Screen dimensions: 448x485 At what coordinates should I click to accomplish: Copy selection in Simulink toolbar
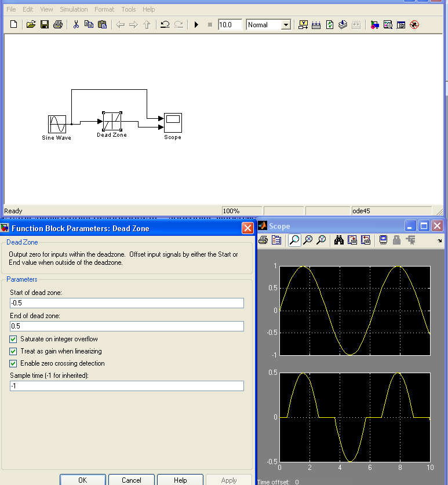tap(89, 24)
